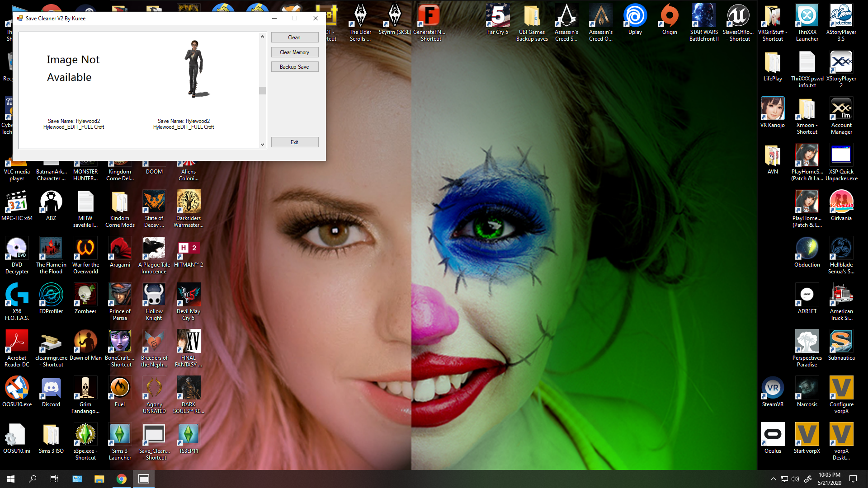Viewport: 868px width, 488px height.
Task: Open Hellblade Senua's Sacrifice icon
Action: (x=841, y=255)
